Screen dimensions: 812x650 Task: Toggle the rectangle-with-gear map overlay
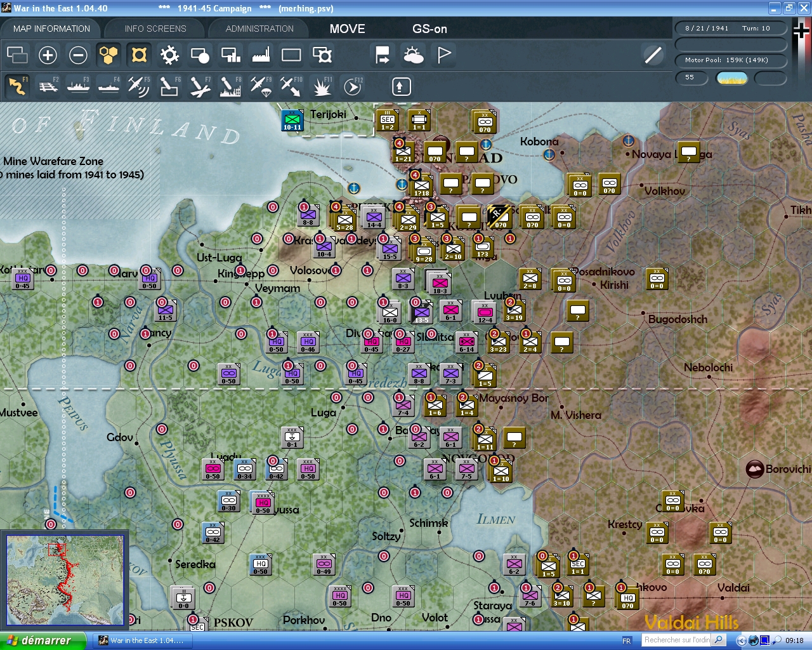(x=322, y=55)
